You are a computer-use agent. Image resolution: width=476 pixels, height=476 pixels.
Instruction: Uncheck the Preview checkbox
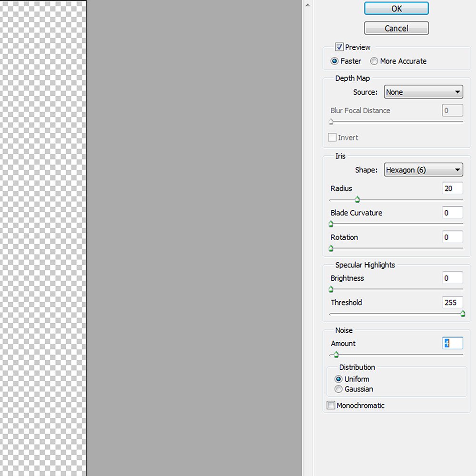(x=339, y=47)
